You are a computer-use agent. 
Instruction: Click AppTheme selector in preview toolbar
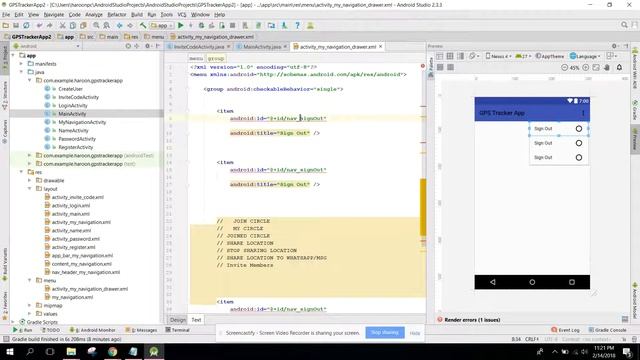pyautogui.click(x=550, y=56)
